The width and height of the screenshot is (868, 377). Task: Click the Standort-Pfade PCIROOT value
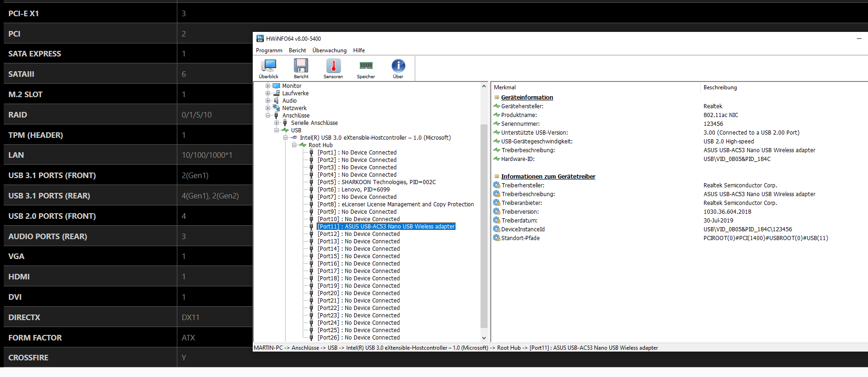click(766, 238)
